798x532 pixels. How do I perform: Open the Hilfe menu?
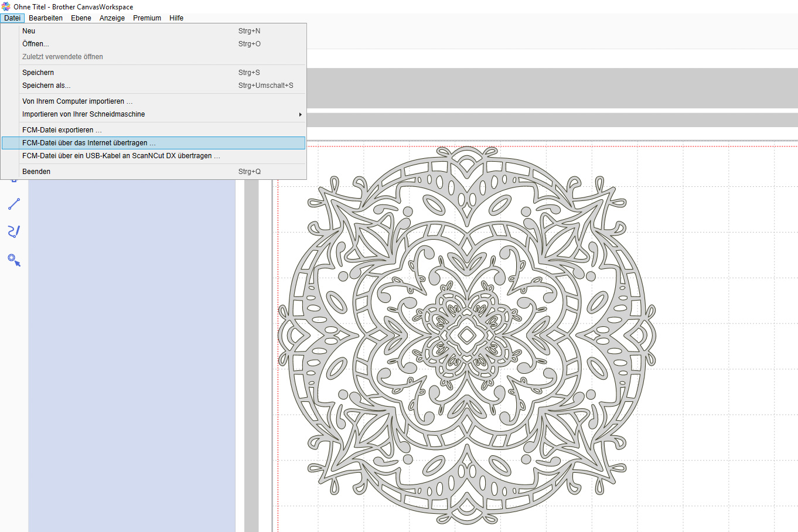tap(176, 18)
